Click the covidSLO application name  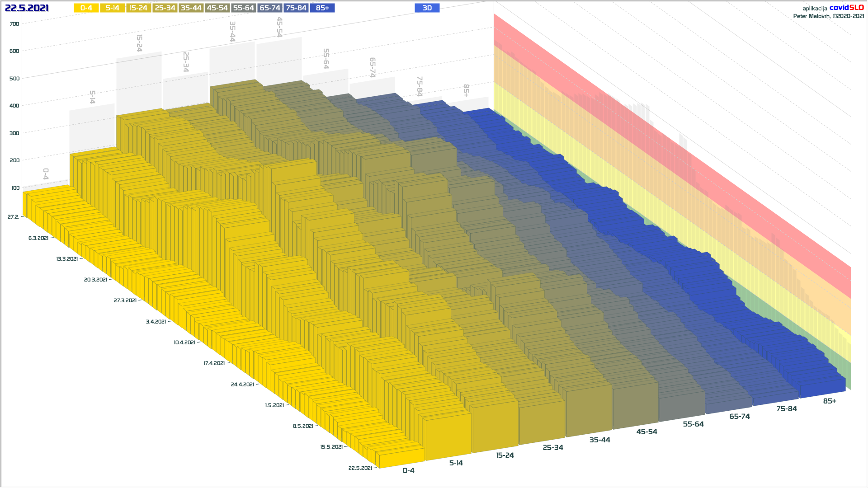point(846,8)
